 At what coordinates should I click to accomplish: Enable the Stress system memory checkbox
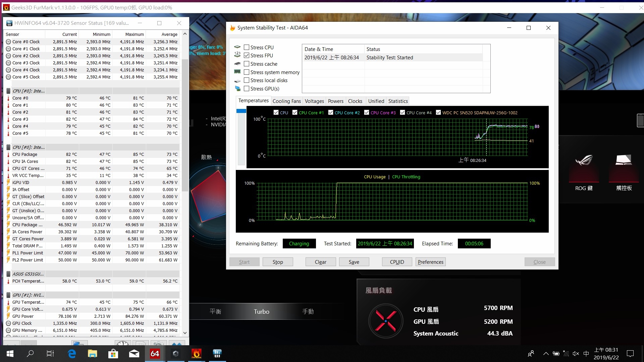(247, 72)
